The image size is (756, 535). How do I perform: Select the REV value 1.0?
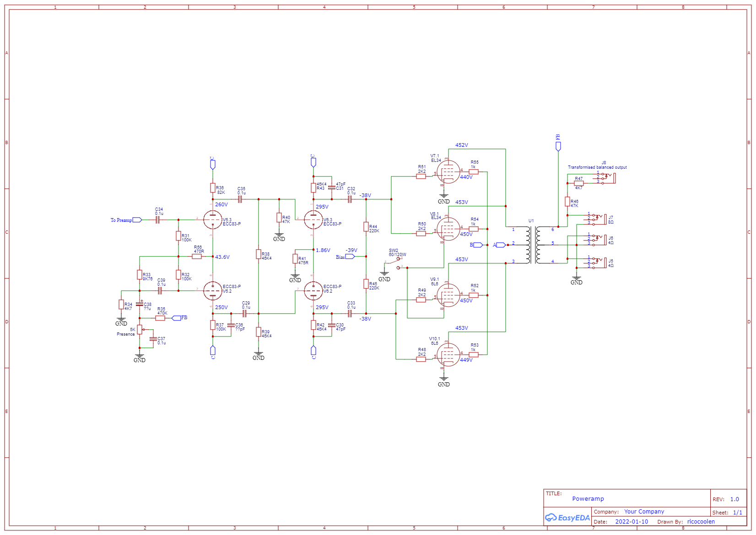734,499
